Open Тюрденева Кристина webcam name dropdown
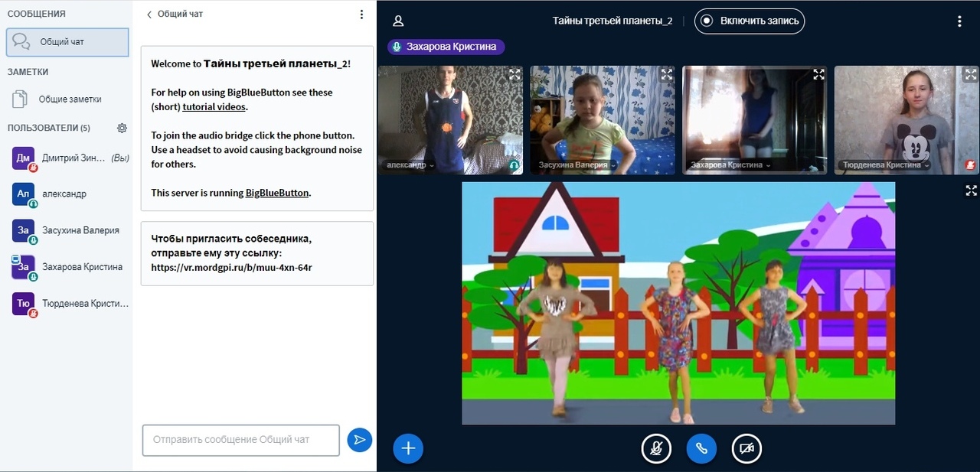 [887, 165]
